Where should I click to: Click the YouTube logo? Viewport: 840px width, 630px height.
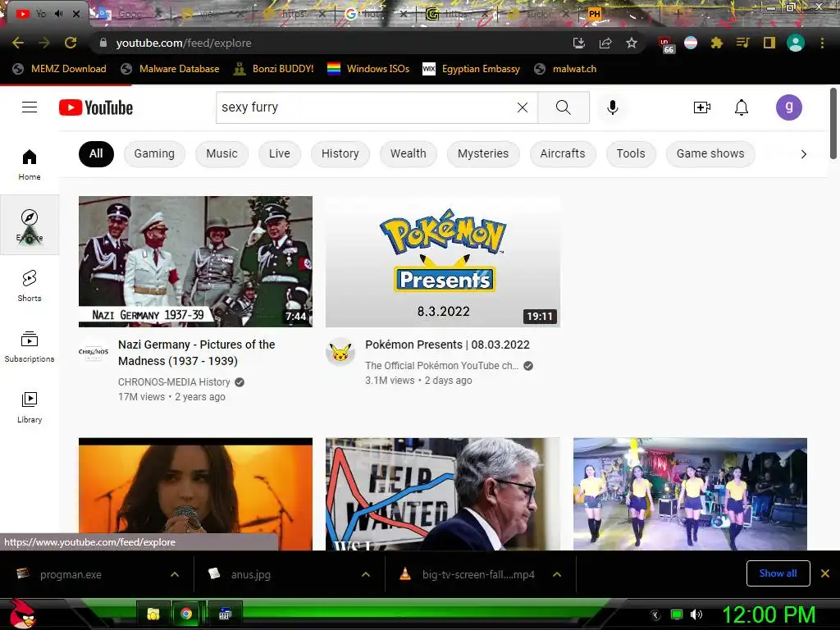pos(96,107)
